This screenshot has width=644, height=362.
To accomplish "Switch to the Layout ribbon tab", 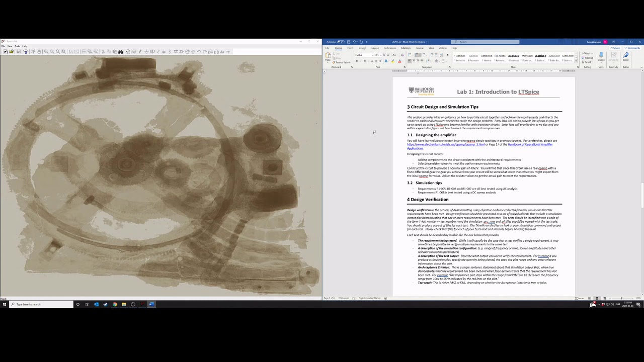I will [x=375, y=48].
